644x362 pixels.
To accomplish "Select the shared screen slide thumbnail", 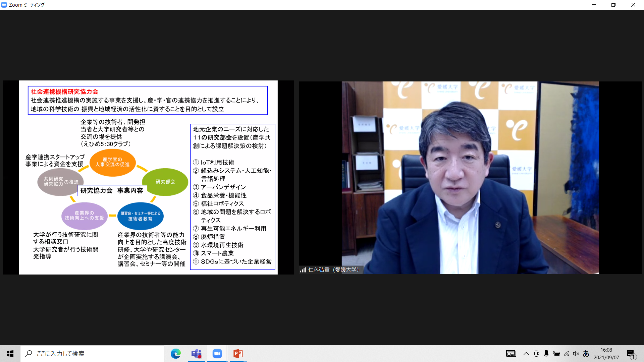I will [148, 177].
